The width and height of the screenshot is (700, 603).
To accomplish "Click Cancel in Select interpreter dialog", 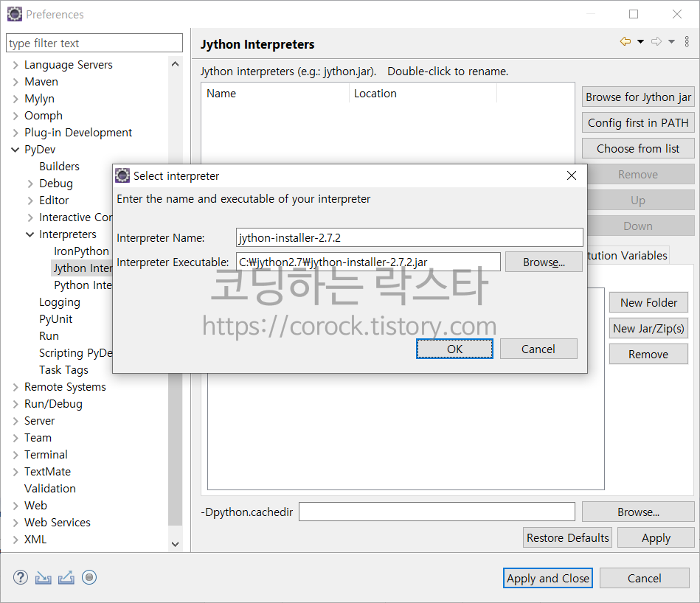I will tap(538, 349).
